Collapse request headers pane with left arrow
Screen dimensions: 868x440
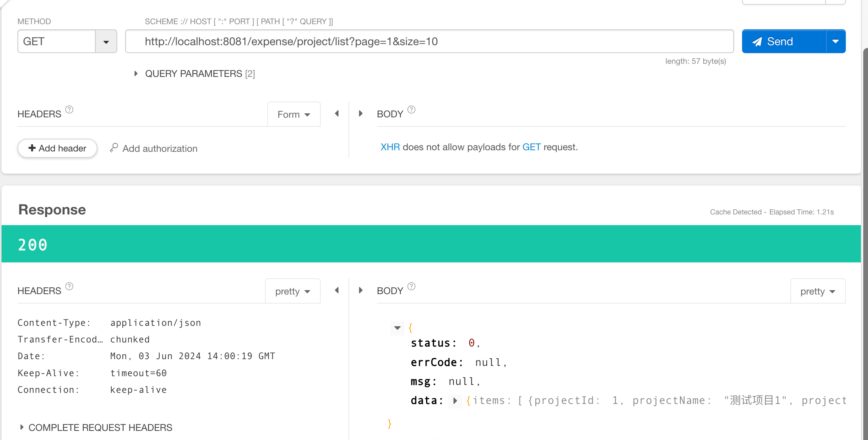[x=337, y=114]
